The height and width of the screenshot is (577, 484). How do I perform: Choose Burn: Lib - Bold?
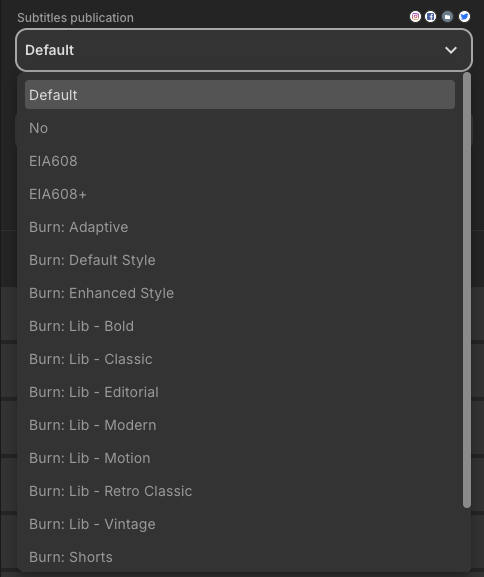pos(240,326)
